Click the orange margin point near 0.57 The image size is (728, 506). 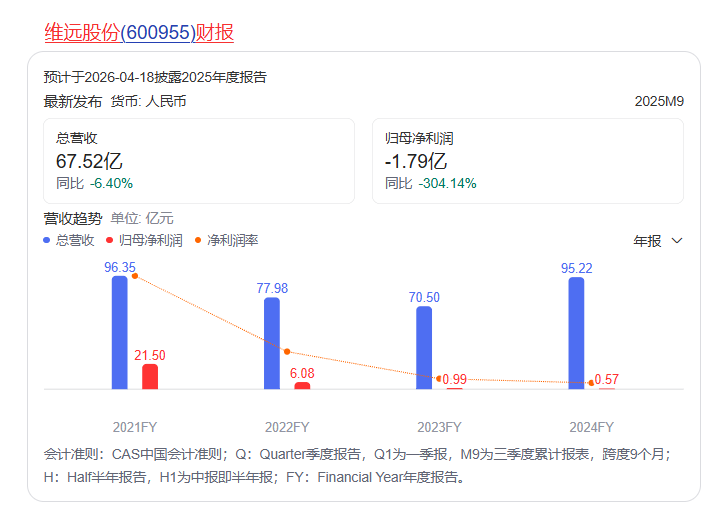coord(591,381)
